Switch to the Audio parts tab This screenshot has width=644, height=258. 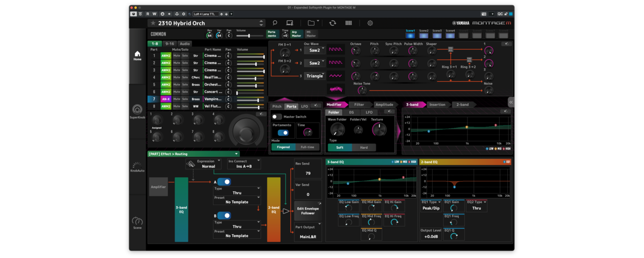185,44
